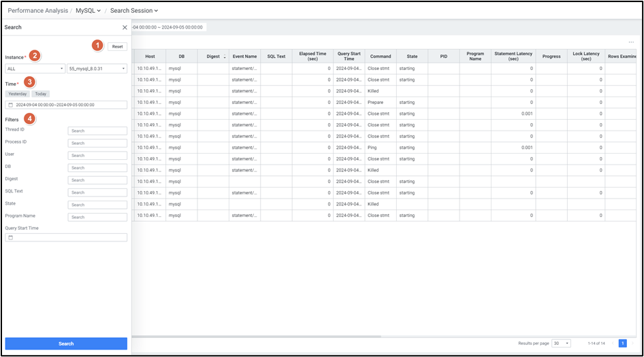Click the blue Search button
Viewport: 644px width, 357px height.
66,343
